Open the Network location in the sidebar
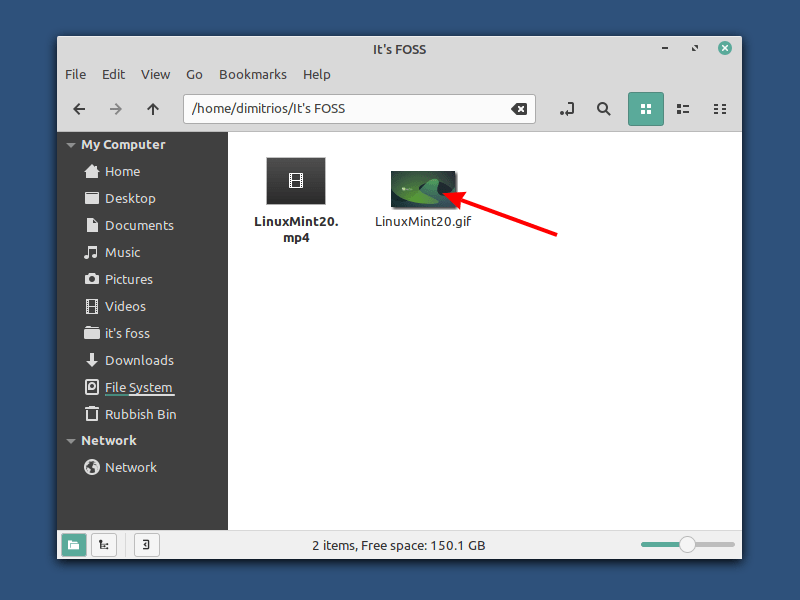This screenshot has width=800, height=600. click(x=142, y=467)
